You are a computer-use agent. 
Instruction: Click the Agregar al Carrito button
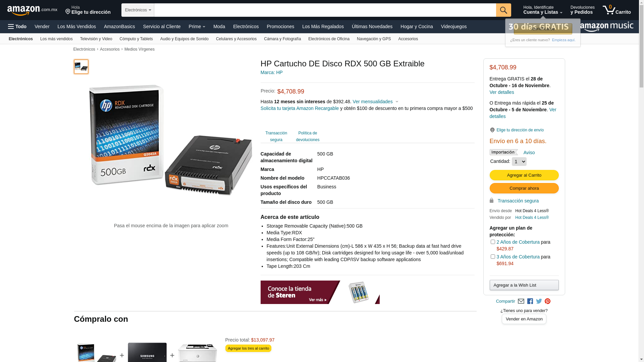tap(524, 175)
